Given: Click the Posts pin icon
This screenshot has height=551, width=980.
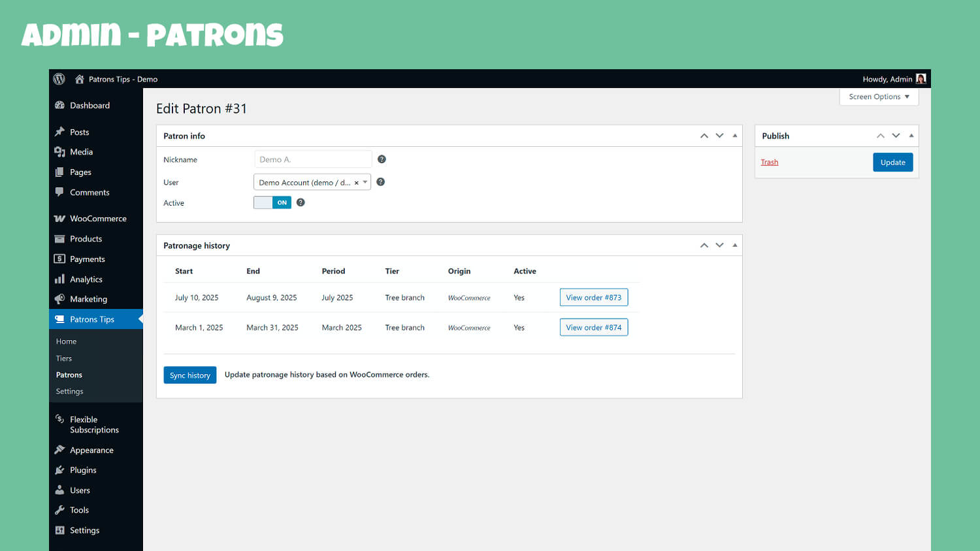Looking at the screenshot, I should point(59,132).
